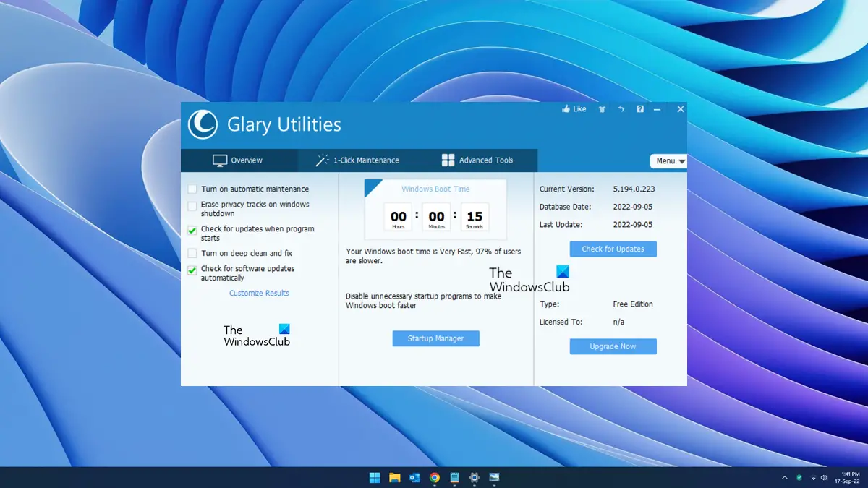The width and height of the screenshot is (868, 488).
Task: Click the volume speaker tray icon
Action: (825, 477)
